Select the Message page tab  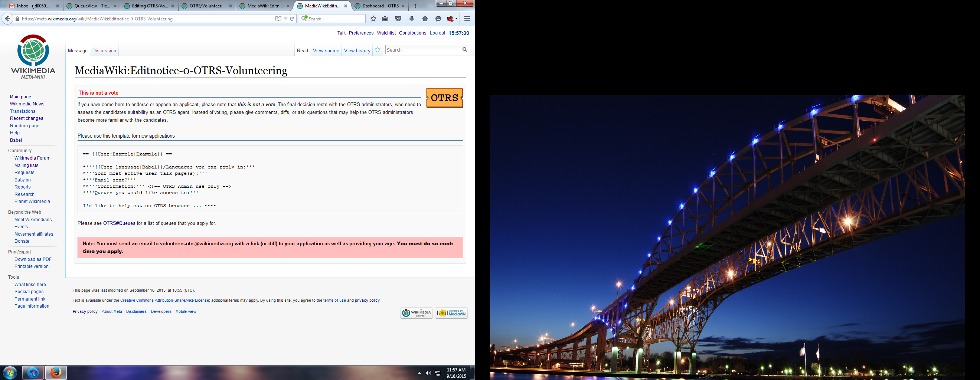(x=78, y=50)
